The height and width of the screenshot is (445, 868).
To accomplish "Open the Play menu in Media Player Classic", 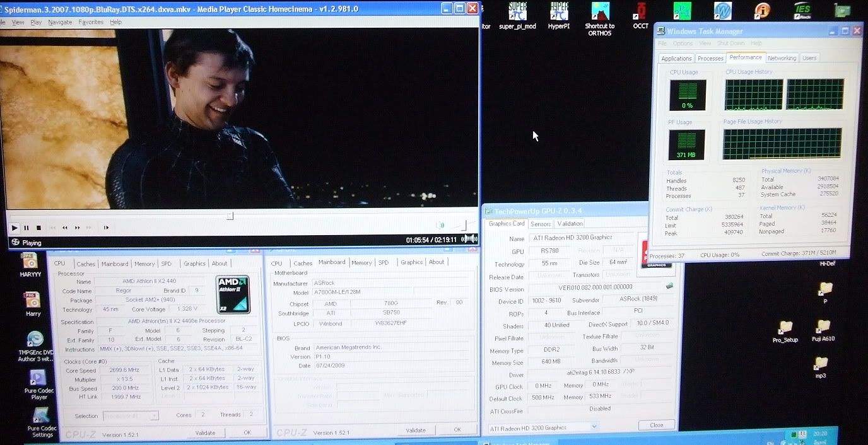I will click(x=36, y=22).
